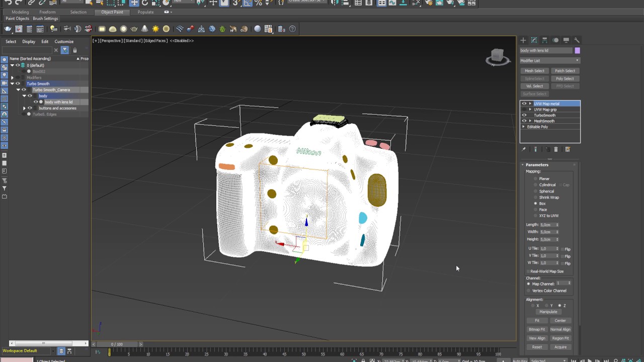Select Face mapping option
Image resolution: width=644 pixels, height=362 pixels.
(x=535, y=210)
